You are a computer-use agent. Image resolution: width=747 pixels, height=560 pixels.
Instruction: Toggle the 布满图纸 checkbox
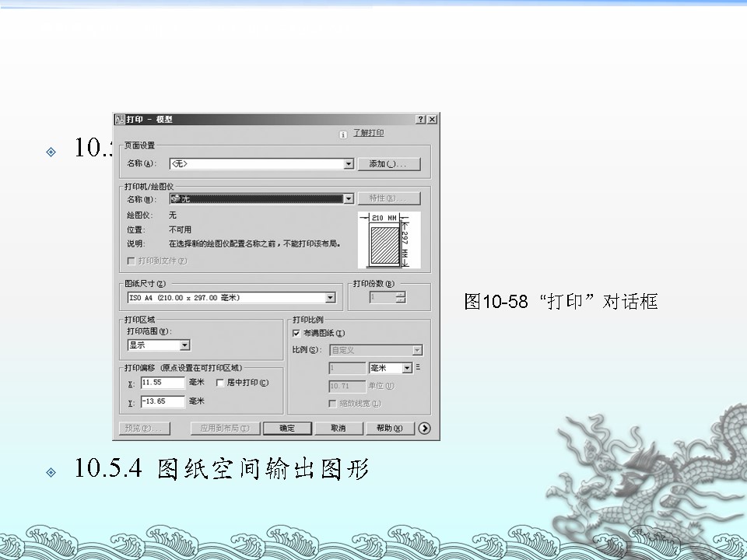pos(296,333)
